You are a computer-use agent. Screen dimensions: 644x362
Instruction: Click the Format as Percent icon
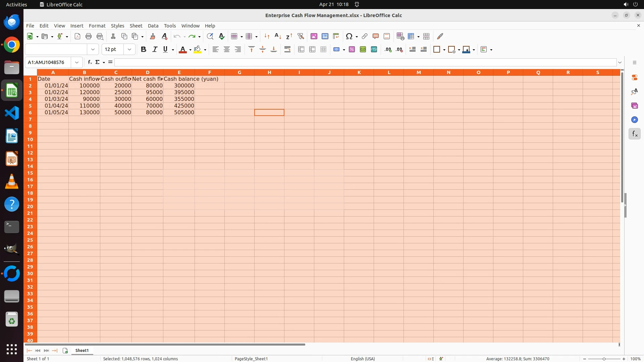[352, 50]
